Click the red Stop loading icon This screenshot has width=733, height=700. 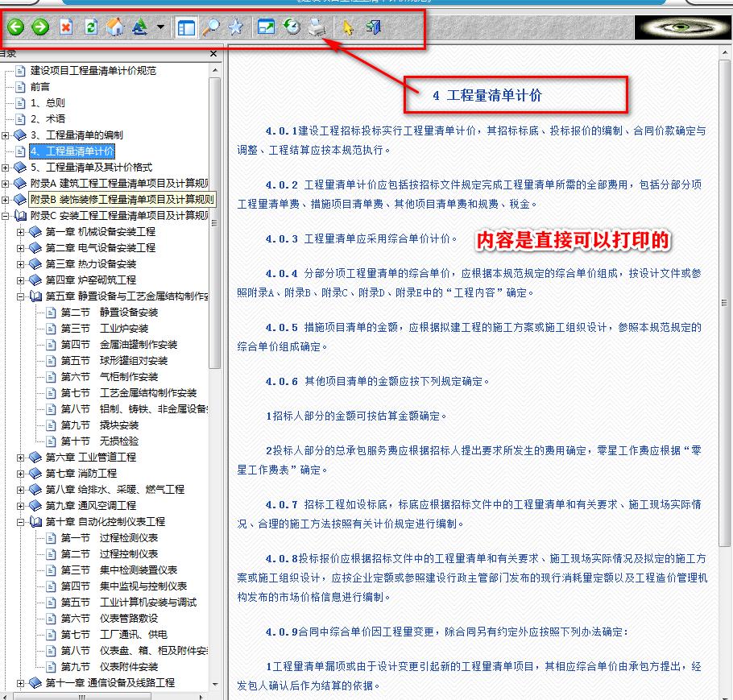(66, 27)
